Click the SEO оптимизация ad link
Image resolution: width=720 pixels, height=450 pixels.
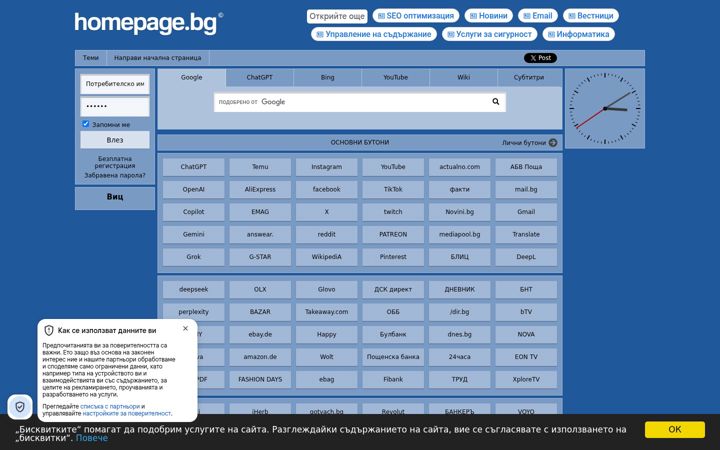416,16
